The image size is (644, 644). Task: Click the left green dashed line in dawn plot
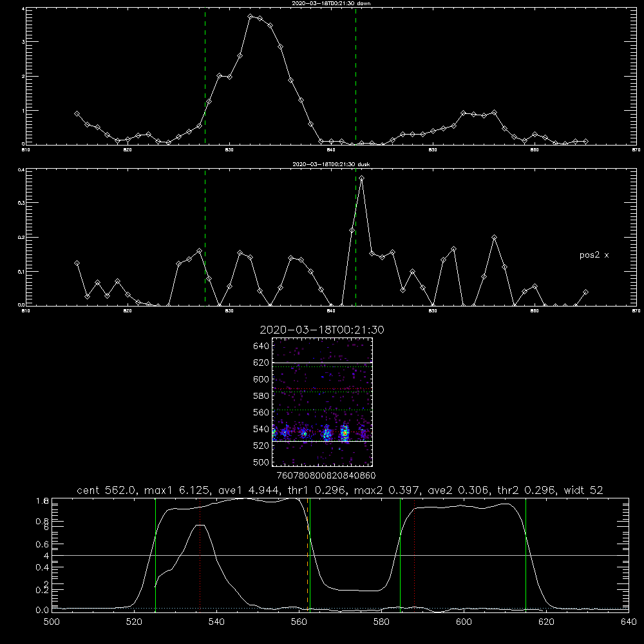[x=205, y=76]
